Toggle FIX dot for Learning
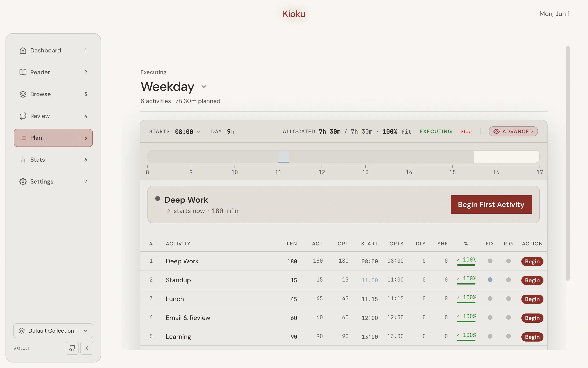 (x=490, y=336)
